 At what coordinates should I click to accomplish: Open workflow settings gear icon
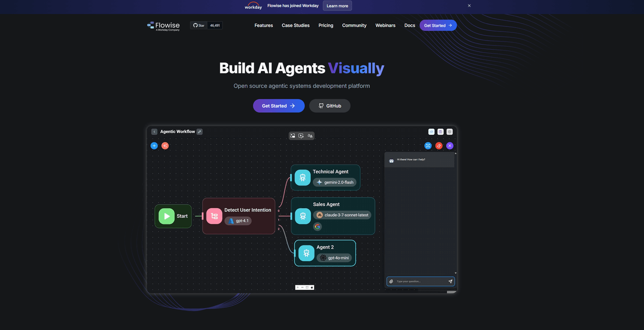coord(450,132)
